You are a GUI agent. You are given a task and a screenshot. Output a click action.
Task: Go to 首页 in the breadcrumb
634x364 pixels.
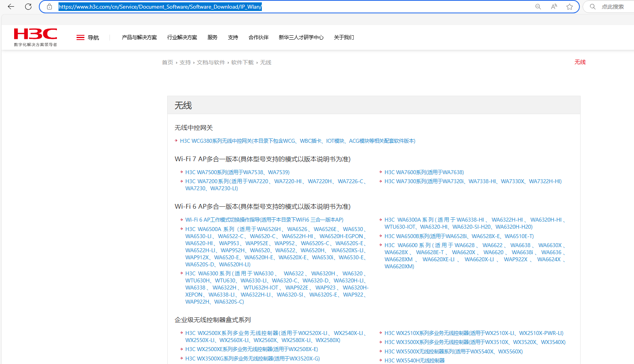pyautogui.click(x=168, y=62)
